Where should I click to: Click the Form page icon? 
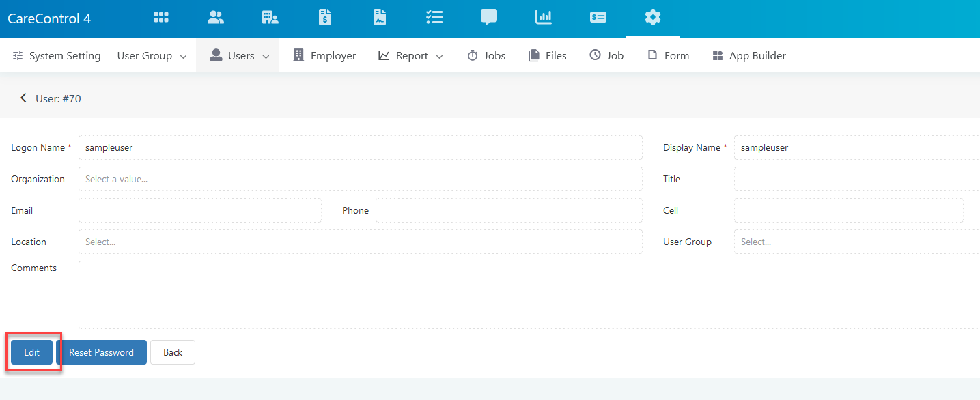pyautogui.click(x=653, y=55)
